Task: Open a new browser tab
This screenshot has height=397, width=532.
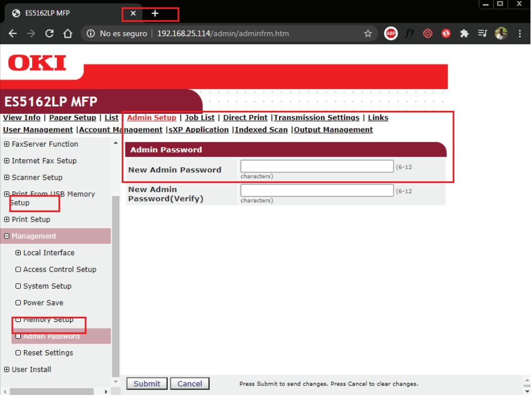Action: [155, 14]
